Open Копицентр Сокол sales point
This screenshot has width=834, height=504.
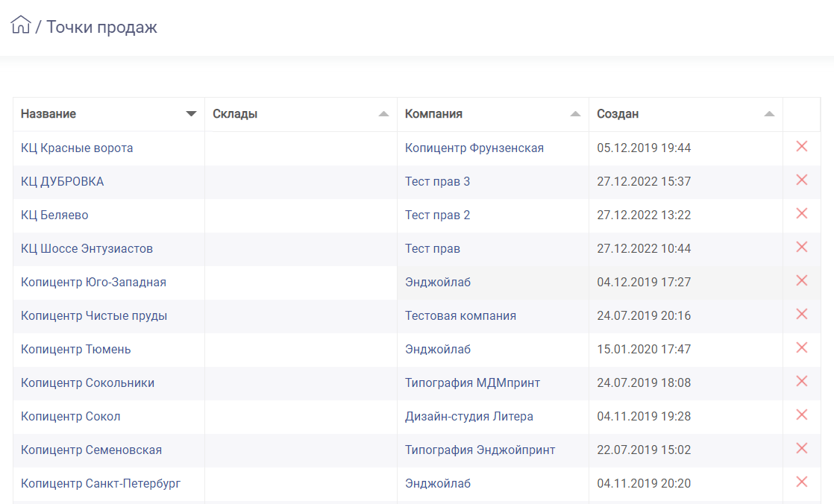(x=70, y=416)
